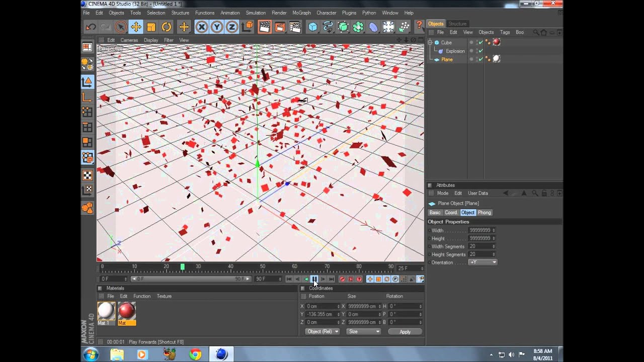The image size is (644, 362).
Task: Open the spline tools icon
Action: click(328, 27)
